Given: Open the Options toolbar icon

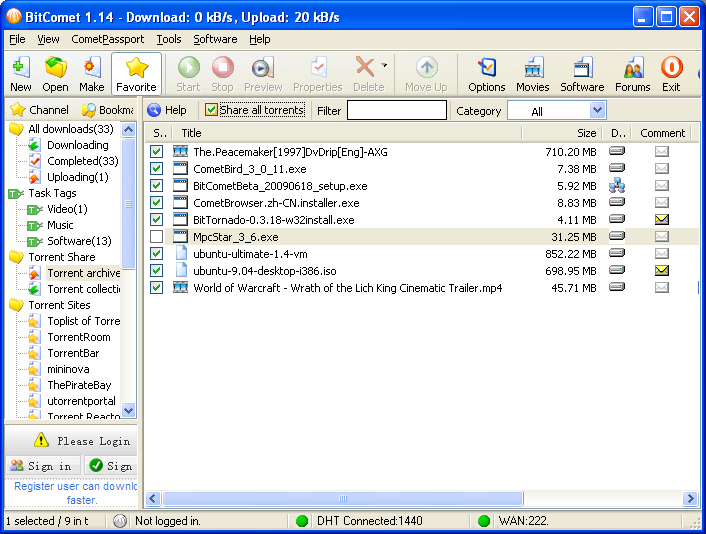Looking at the screenshot, I should pos(487,74).
